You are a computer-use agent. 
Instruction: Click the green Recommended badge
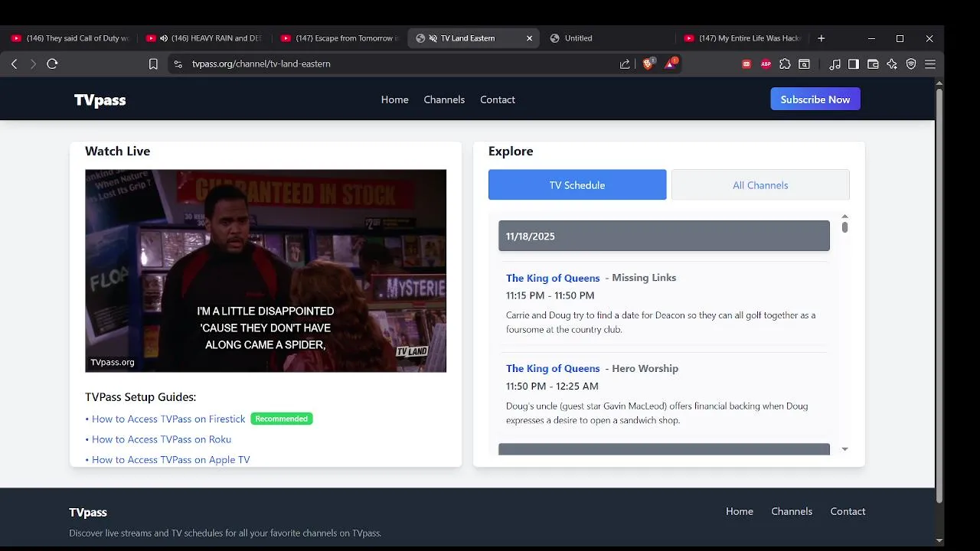[x=282, y=419]
